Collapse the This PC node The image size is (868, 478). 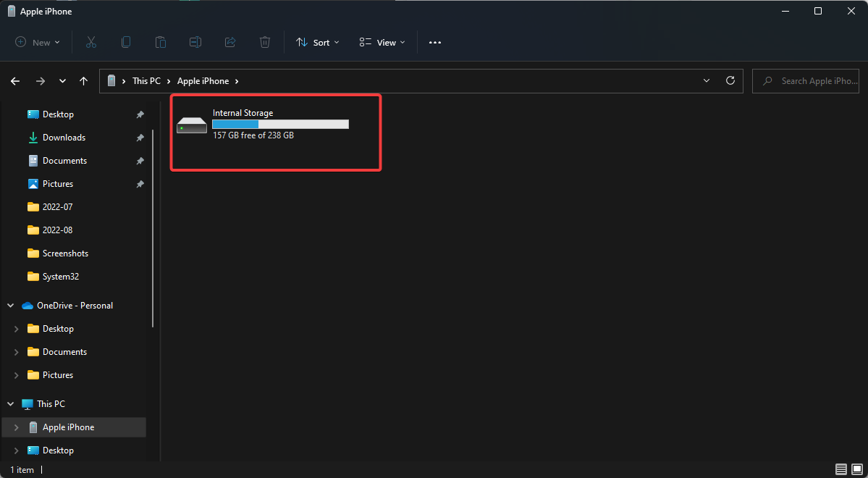click(x=11, y=404)
